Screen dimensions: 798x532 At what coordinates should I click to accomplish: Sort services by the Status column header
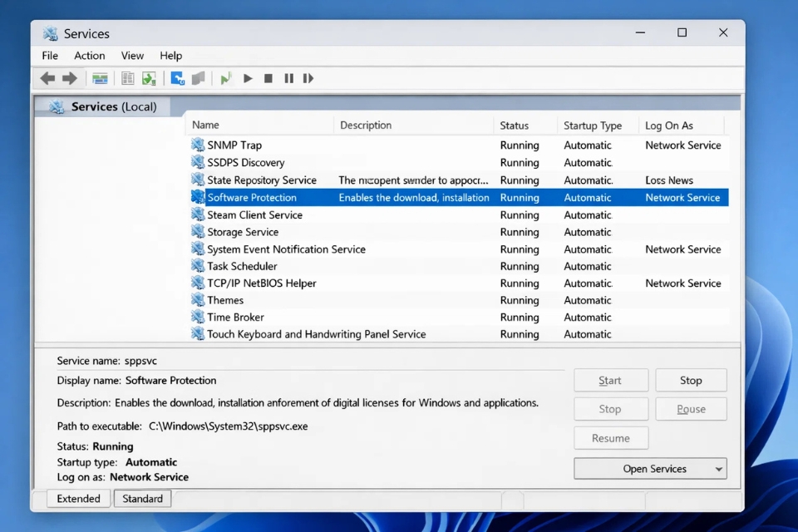[x=514, y=125]
